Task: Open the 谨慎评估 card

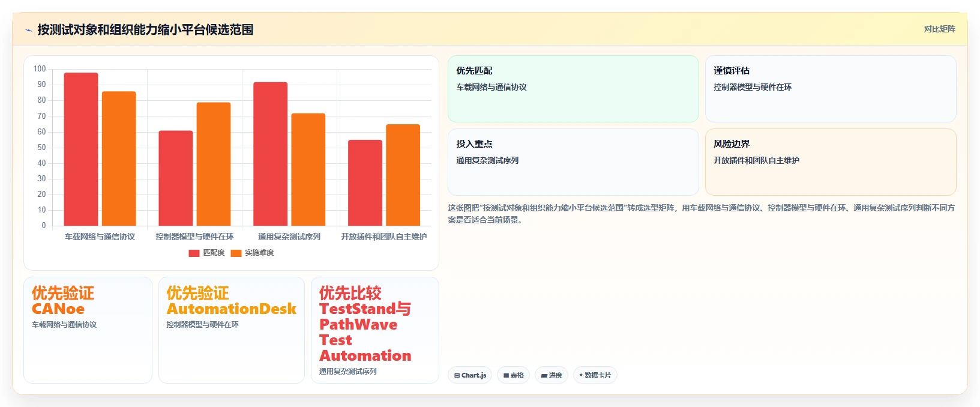Action: (x=831, y=89)
